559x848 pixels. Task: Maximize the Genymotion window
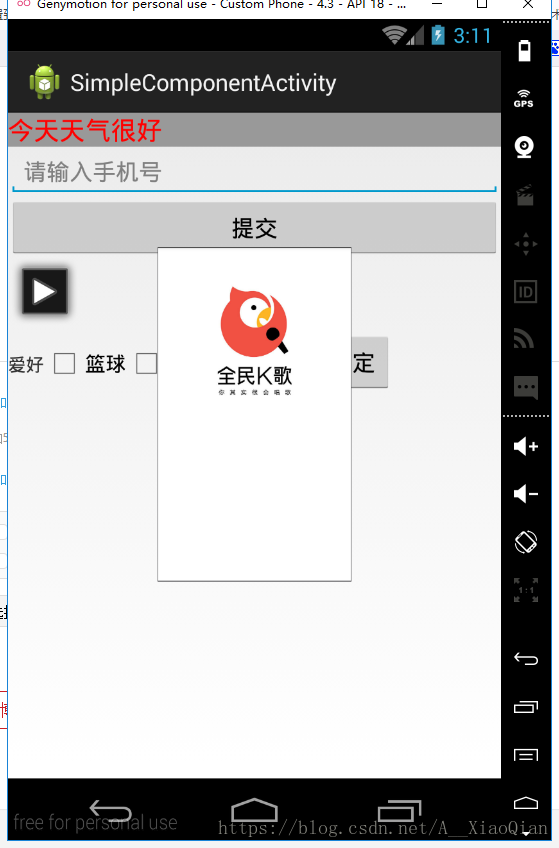[x=482, y=4]
